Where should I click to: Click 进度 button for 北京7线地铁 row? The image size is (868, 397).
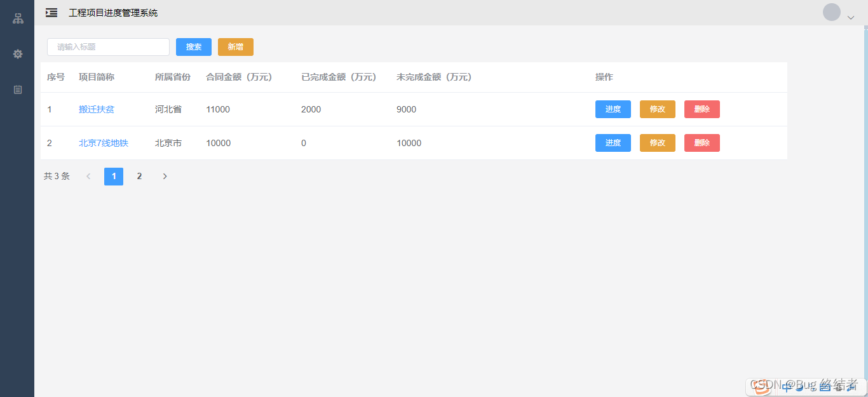613,143
